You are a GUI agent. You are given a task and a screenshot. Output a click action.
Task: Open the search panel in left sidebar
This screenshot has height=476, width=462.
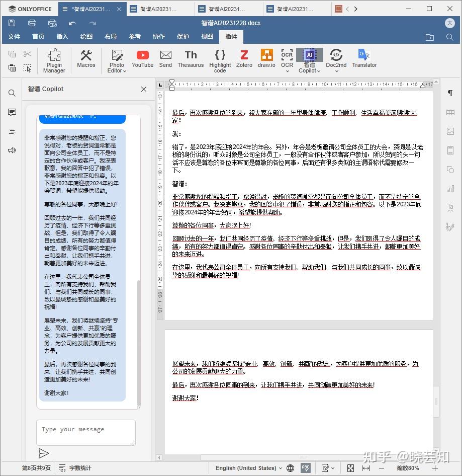[12, 93]
